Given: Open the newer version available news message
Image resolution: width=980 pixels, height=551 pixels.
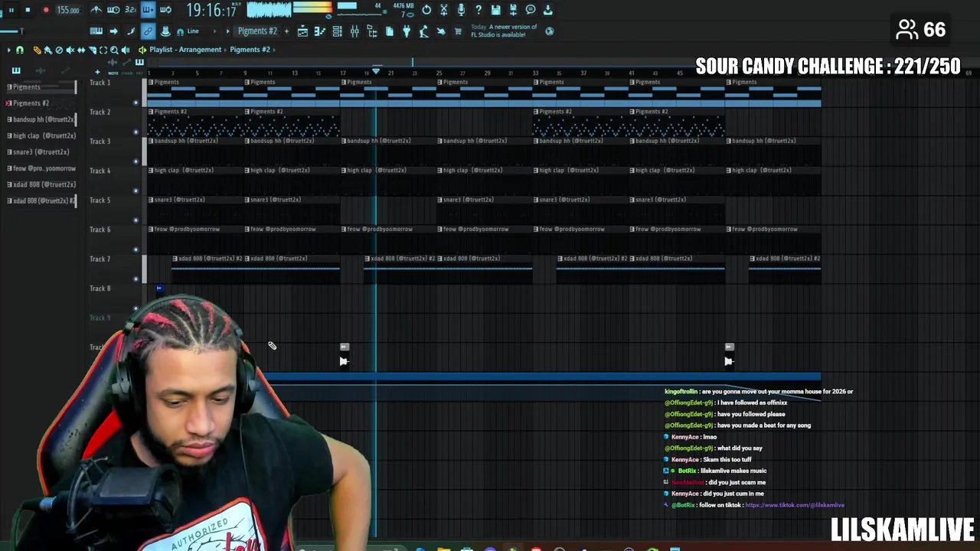Looking at the screenshot, I should tap(503, 31).
